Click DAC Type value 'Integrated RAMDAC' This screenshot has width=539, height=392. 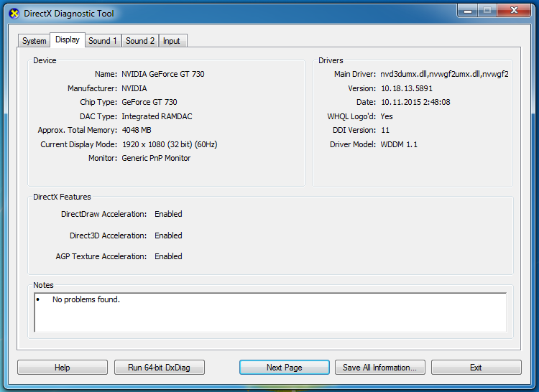pos(157,116)
